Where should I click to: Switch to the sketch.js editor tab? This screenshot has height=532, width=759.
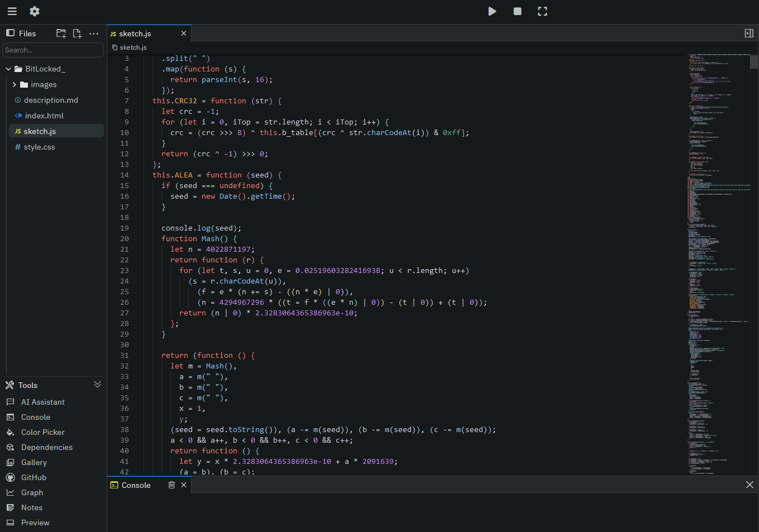coord(135,33)
